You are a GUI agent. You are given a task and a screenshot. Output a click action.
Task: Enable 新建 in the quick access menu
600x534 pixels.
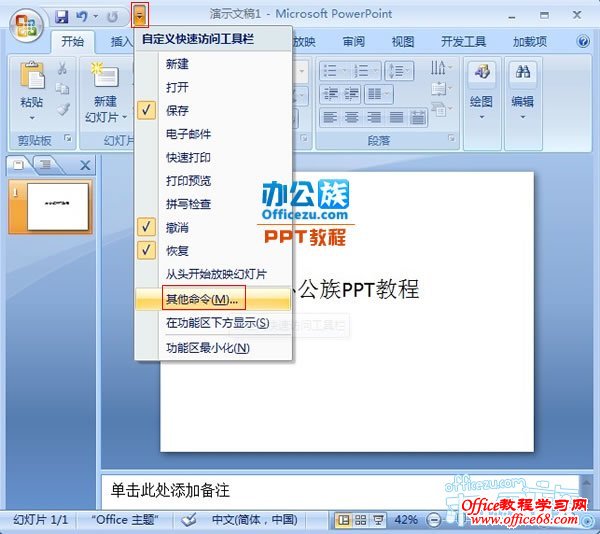(x=214, y=64)
